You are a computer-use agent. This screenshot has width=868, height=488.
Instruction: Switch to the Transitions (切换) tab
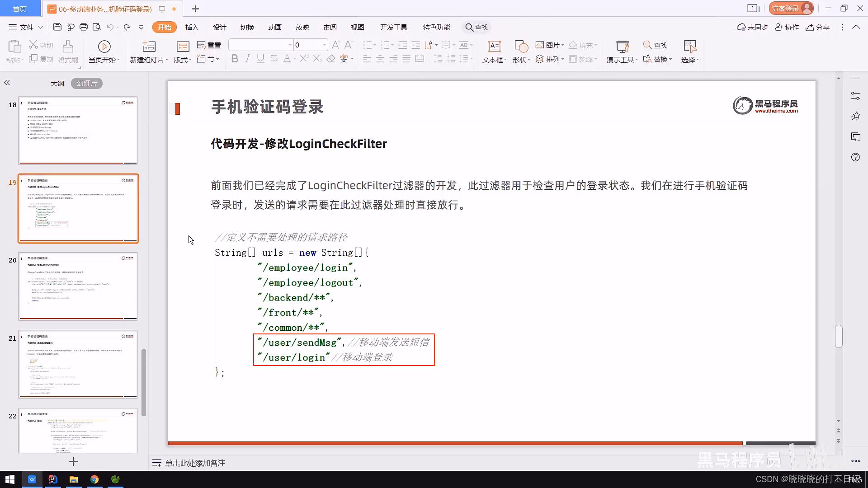click(x=247, y=27)
